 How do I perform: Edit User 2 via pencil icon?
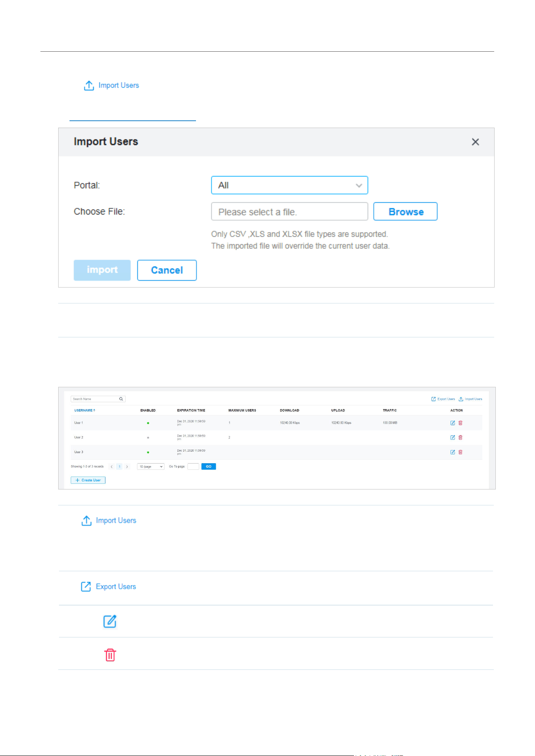tap(453, 437)
